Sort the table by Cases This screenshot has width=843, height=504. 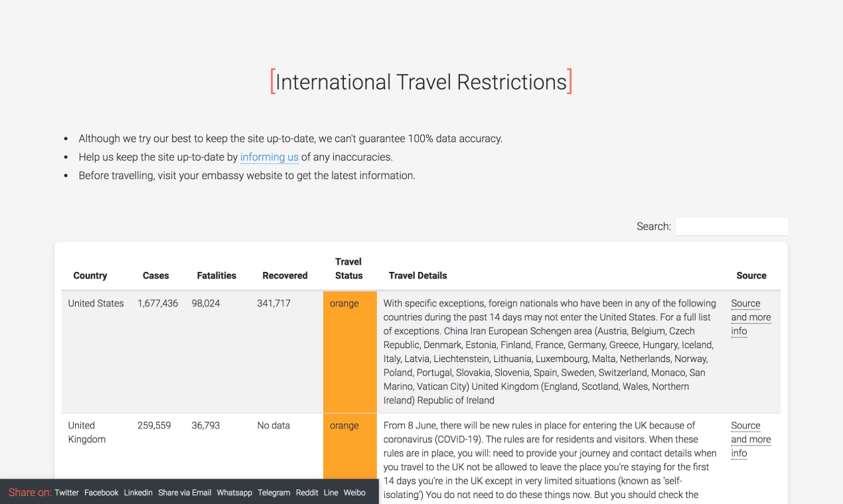156,275
